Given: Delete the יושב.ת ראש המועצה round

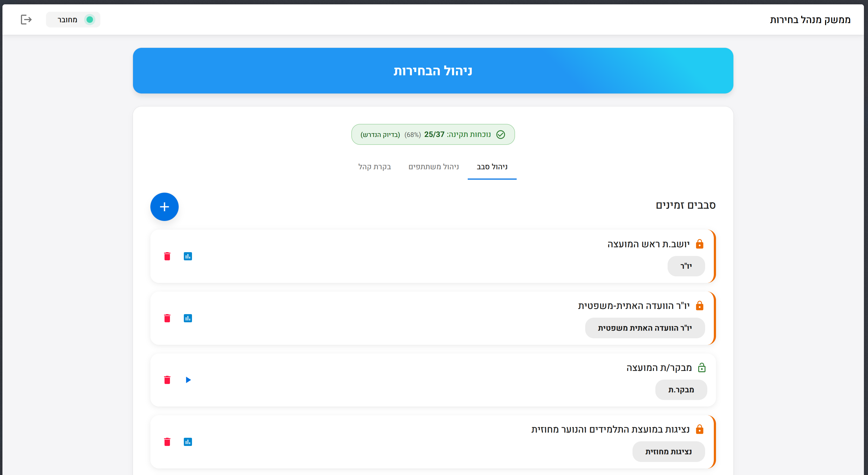Looking at the screenshot, I should click(167, 256).
